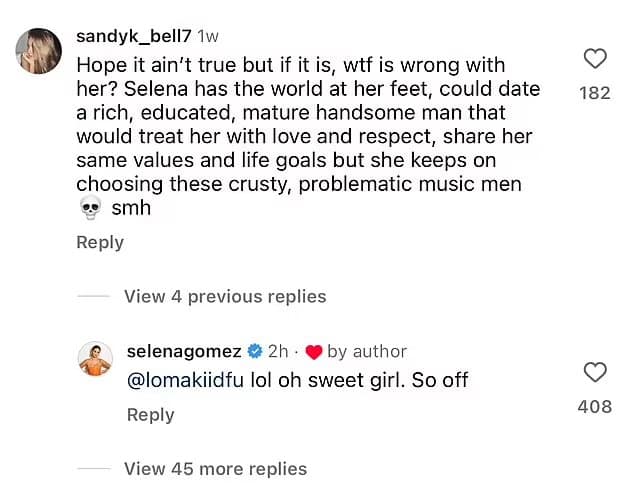
Task: Expand View 45 more replies
Action: point(215,468)
